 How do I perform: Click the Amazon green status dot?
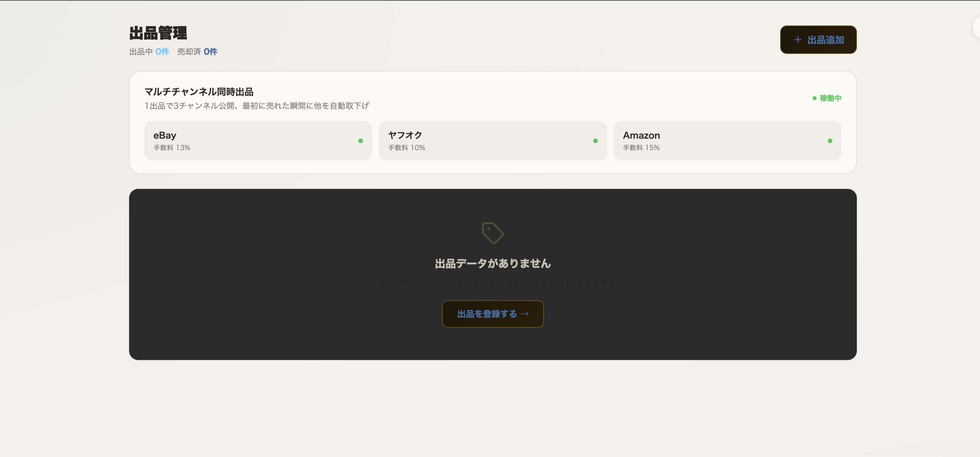830,141
